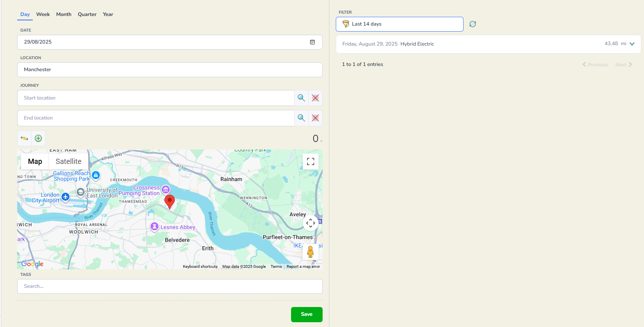
Task: Switch to the Day tab
Action: point(25,14)
